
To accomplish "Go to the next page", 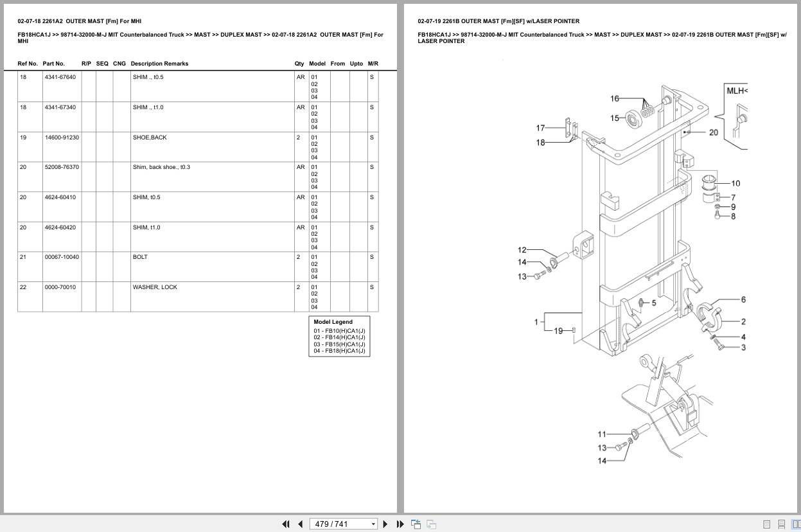I will tap(385, 524).
